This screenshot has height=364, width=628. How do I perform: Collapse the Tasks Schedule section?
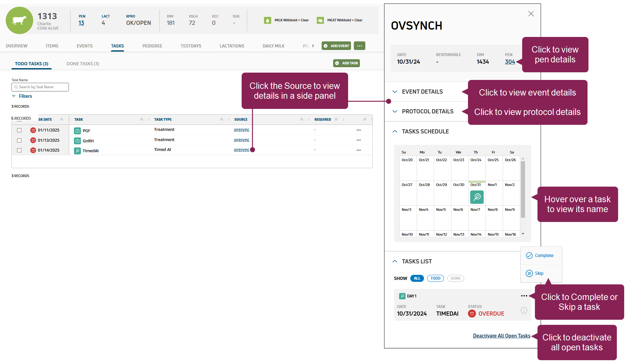click(425, 132)
